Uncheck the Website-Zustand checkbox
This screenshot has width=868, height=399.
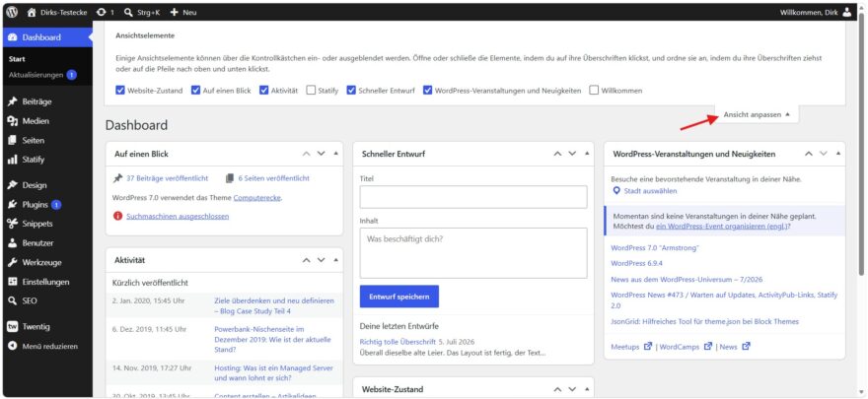click(x=120, y=91)
